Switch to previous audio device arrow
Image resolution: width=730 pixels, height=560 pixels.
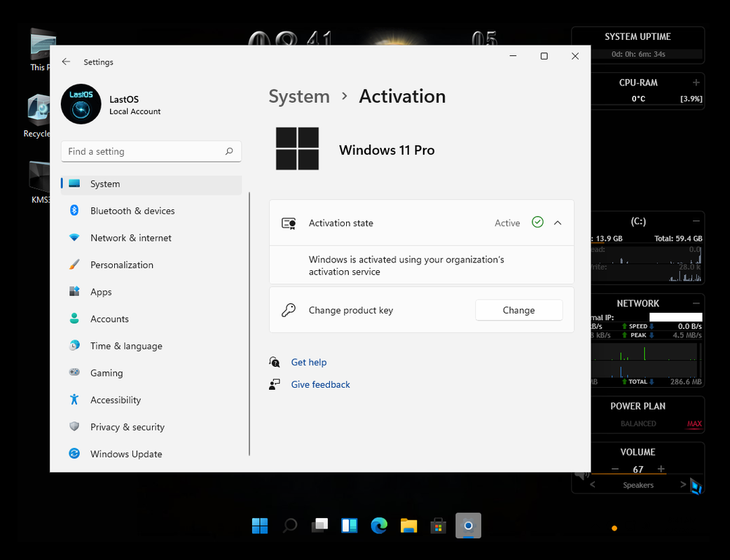click(x=593, y=484)
